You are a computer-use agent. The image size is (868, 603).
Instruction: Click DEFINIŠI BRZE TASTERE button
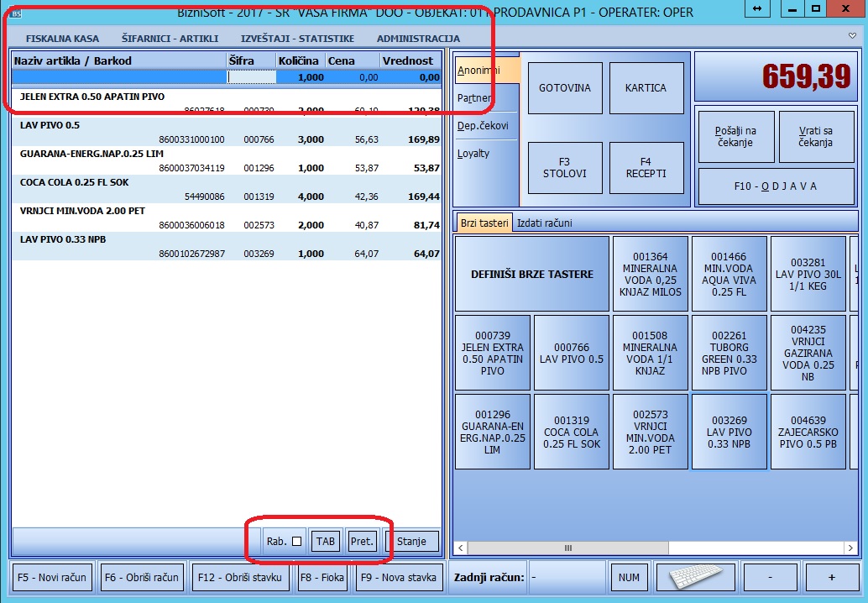(x=532, y=274)
